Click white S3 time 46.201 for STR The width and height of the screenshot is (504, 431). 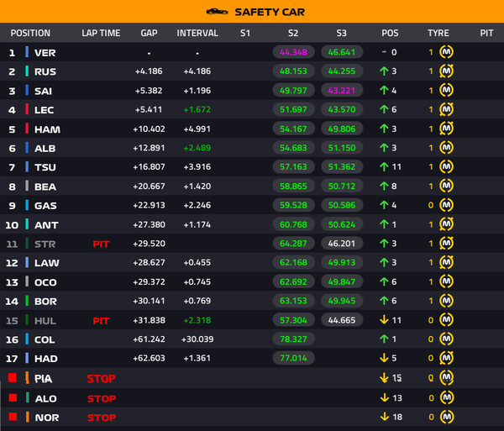click(342, 244)
